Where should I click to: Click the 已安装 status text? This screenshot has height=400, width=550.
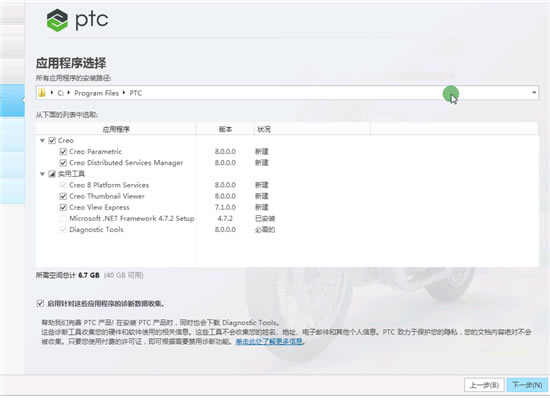point(265,219)
